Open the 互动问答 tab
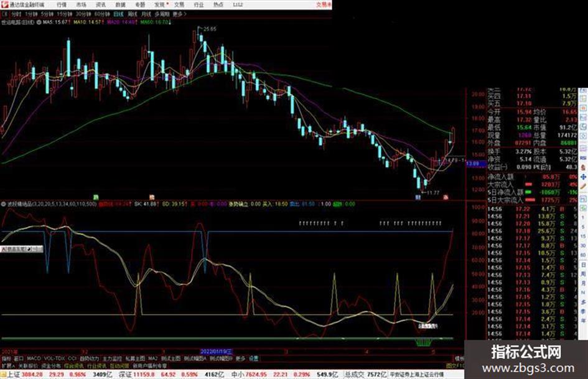 (x=119, y=365)
